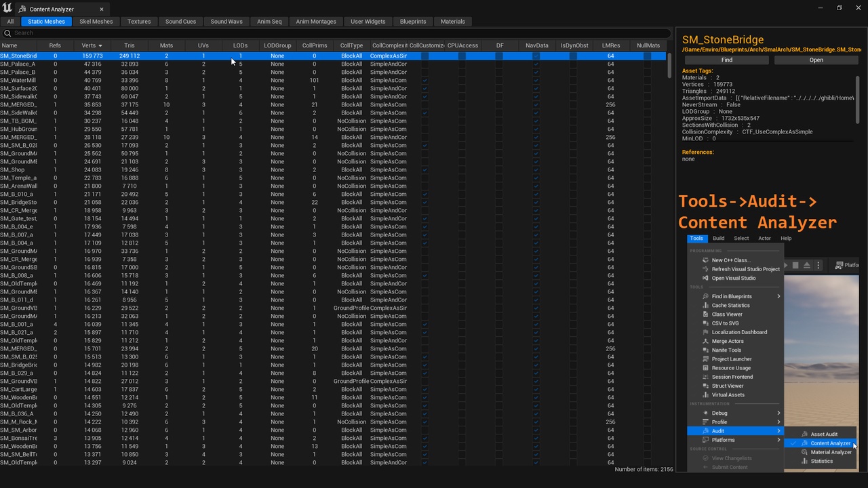Viewport: 868px width, 488px height.
Task: Click the Session Frontend icon
Action: pyautogui.click(x=705, y=377)
